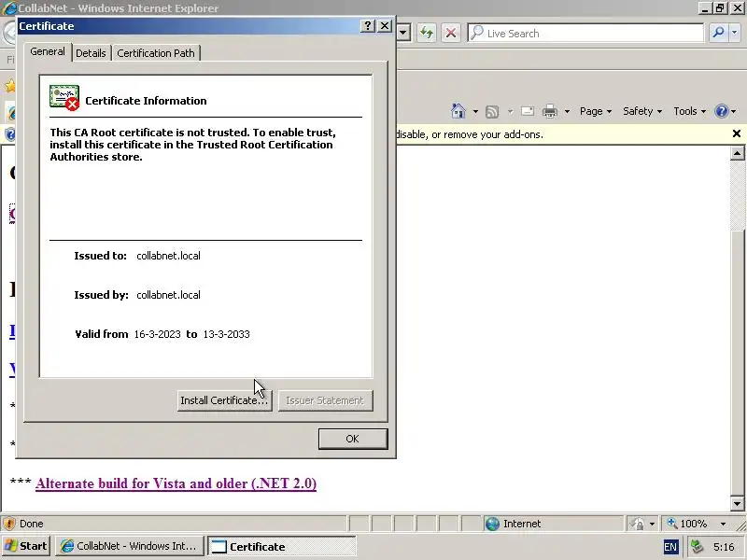
Task: Open the Page menu
Action: 596,111
